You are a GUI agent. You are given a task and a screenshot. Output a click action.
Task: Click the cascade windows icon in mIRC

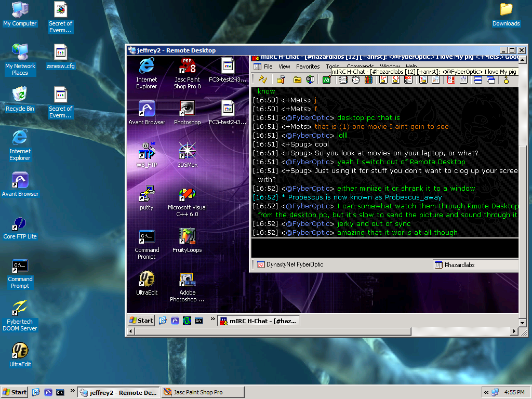pos(490,79)
